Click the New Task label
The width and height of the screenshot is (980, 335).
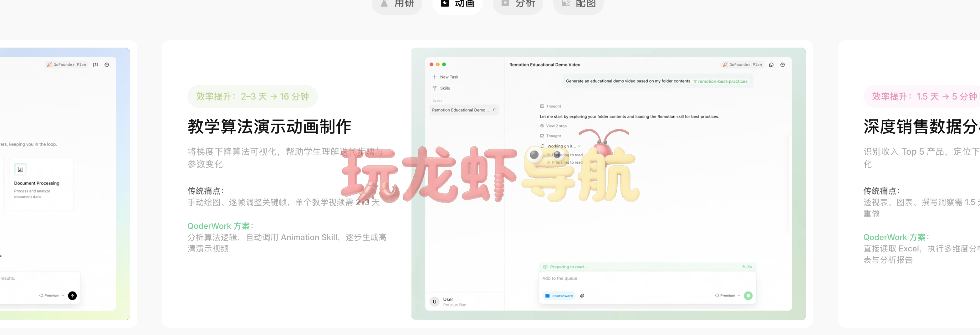(449, 77)
